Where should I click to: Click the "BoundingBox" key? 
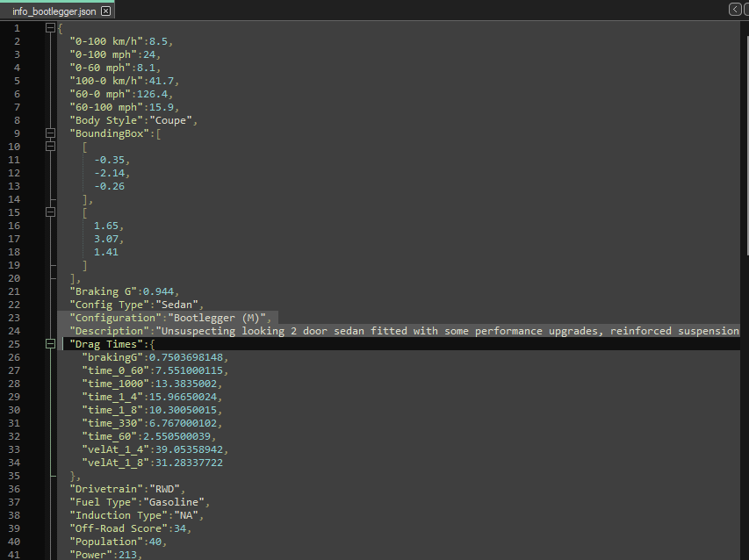110,133
